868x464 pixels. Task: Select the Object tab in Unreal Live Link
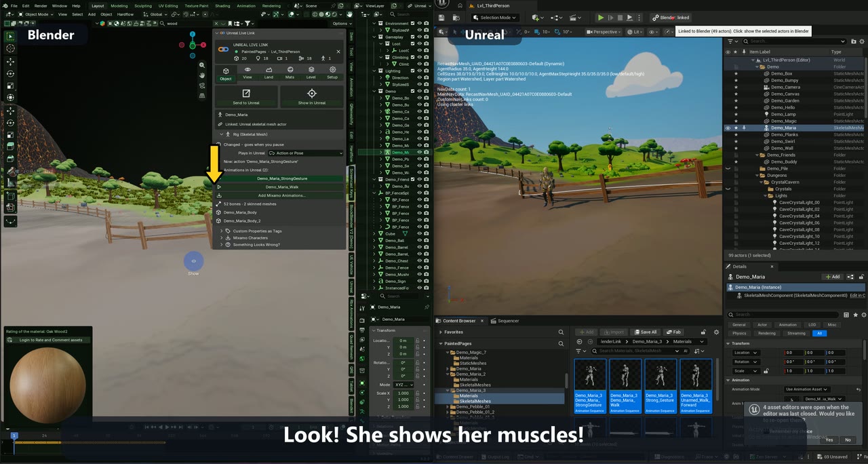point(226,73)
